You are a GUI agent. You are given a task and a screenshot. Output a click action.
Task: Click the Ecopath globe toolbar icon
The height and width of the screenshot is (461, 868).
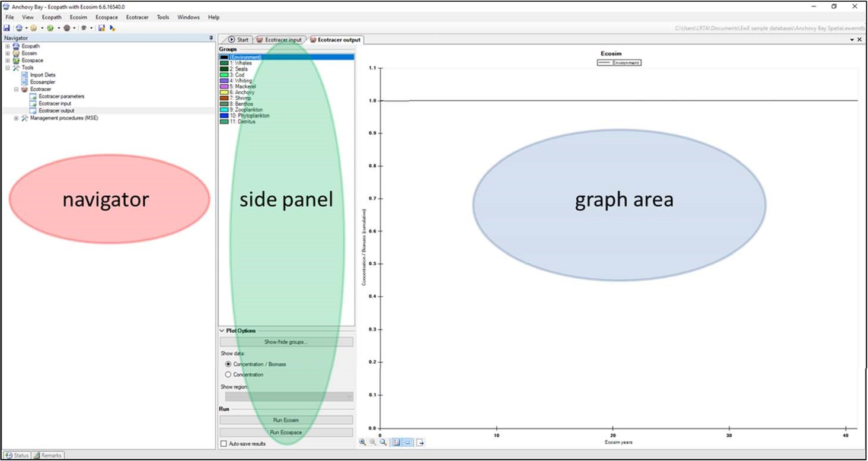coord(20,28)
